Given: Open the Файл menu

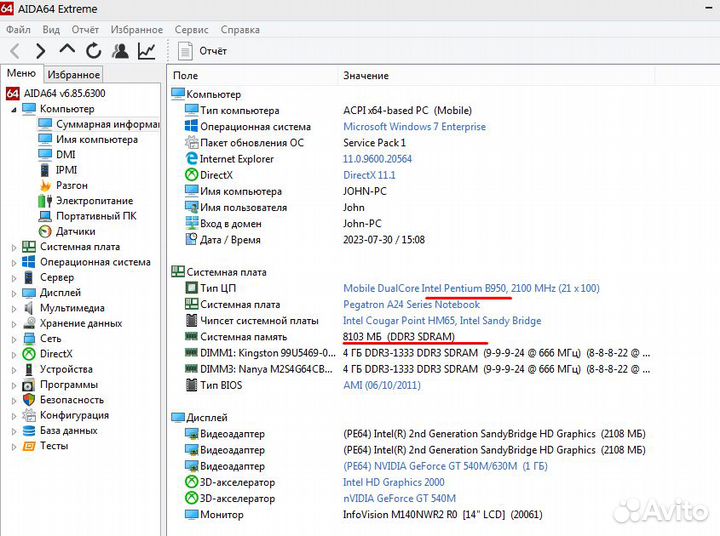Looking at the screenshot, I should tap(18, 30).
